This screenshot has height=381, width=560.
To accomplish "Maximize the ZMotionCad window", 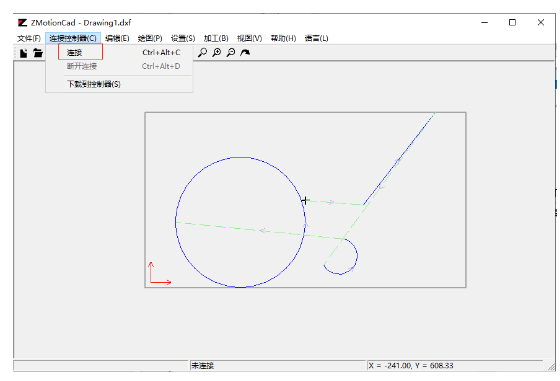I will point(512,22).
